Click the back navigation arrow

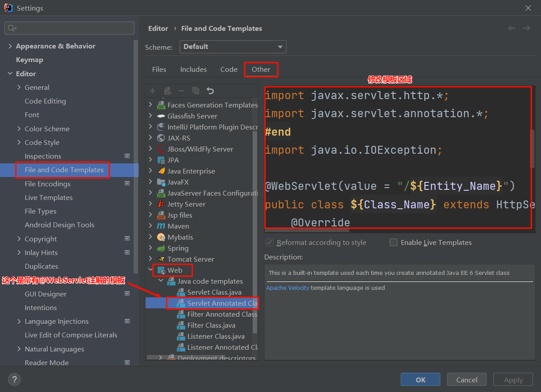[x=511, y=28]
